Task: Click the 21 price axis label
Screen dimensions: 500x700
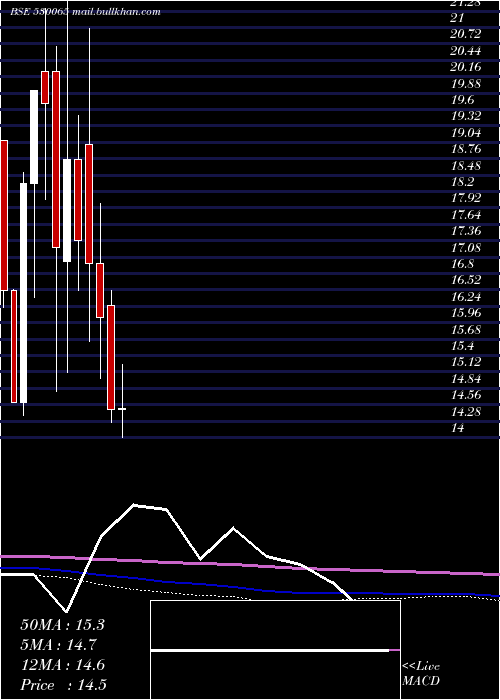Action: tap(458, 18)
